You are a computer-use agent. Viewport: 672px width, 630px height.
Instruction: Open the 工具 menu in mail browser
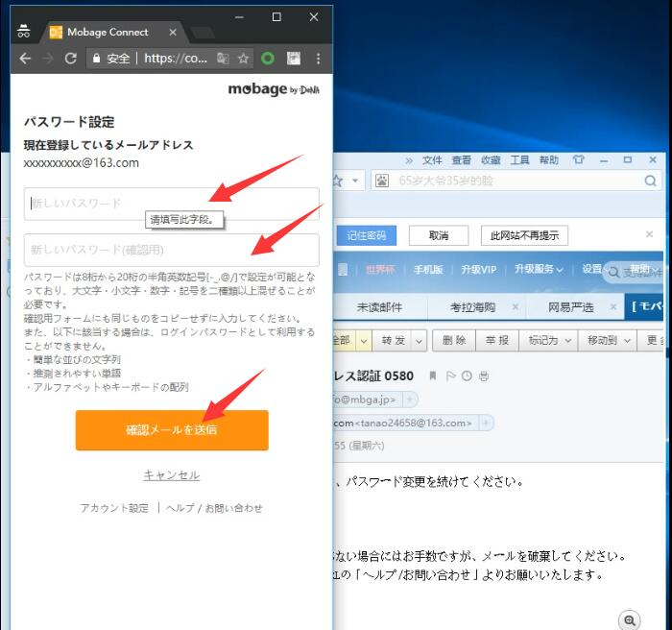[519, 160]
